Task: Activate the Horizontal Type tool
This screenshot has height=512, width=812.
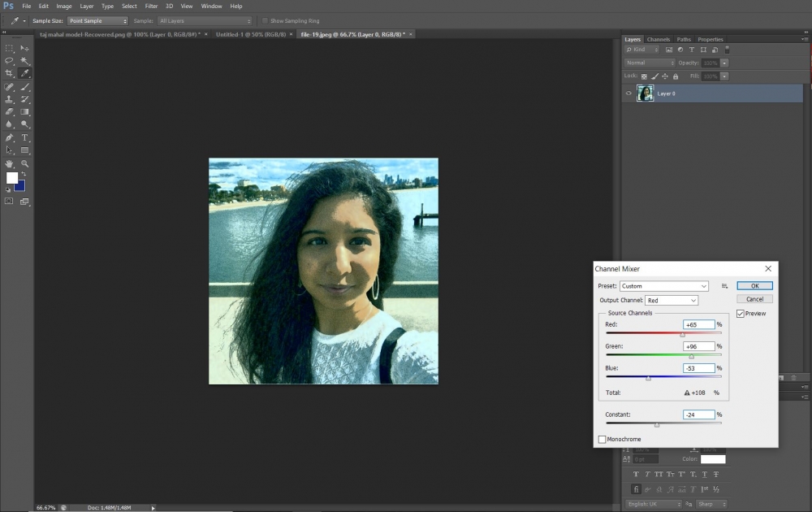Action: 25,137
